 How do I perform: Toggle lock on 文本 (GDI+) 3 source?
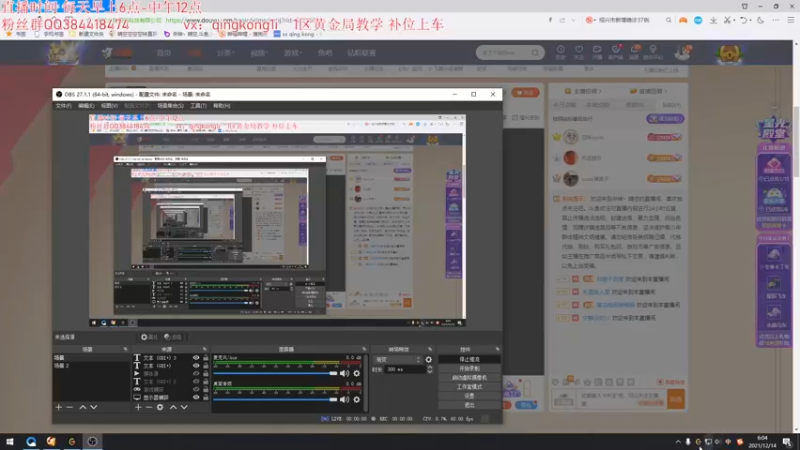206,358
